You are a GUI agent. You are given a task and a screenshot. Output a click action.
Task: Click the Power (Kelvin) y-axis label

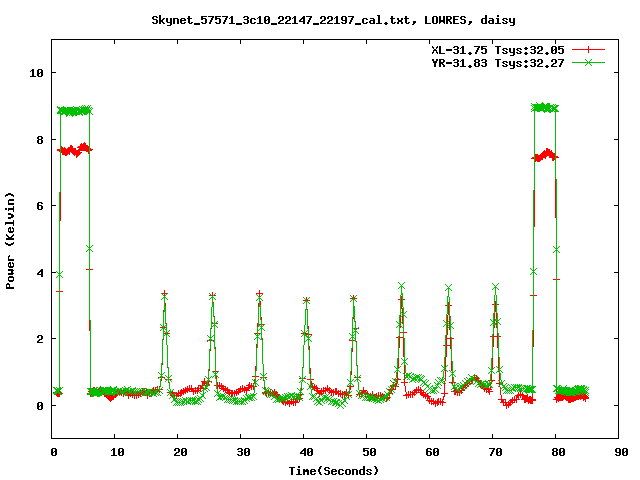click(x=10, y=241)
